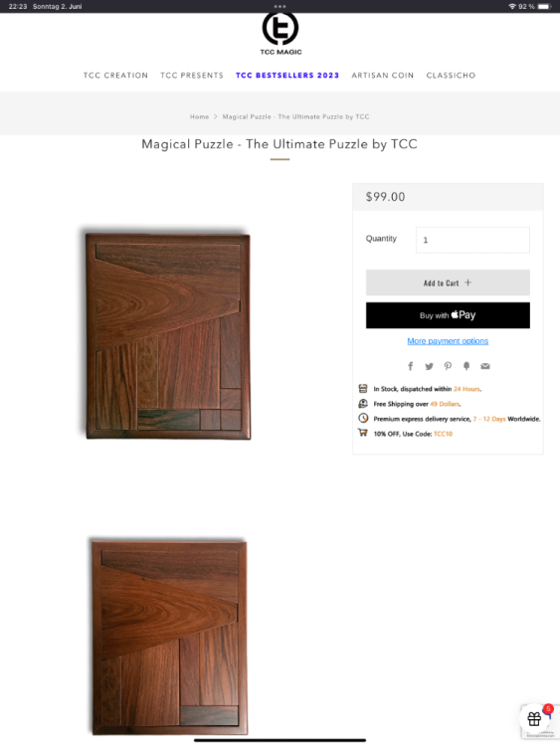The height and width of the screenshot is (746, 560).
Task: Open the gift rewards widget
Action: tap(534, 718)
